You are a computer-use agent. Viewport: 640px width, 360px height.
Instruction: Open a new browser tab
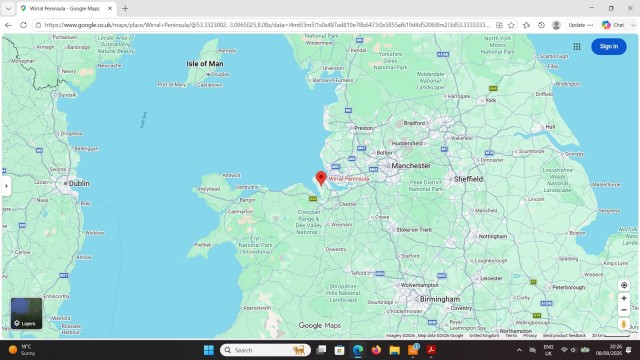pos(125,8)
